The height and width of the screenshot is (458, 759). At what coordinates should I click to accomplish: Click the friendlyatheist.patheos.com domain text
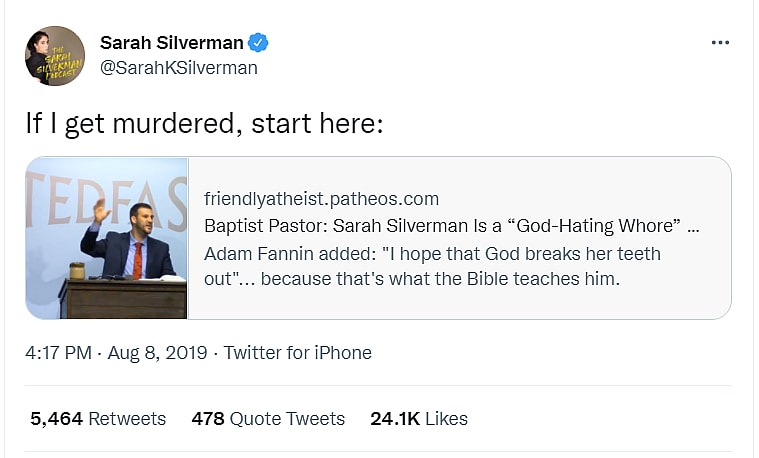click(x=321, y=199)
